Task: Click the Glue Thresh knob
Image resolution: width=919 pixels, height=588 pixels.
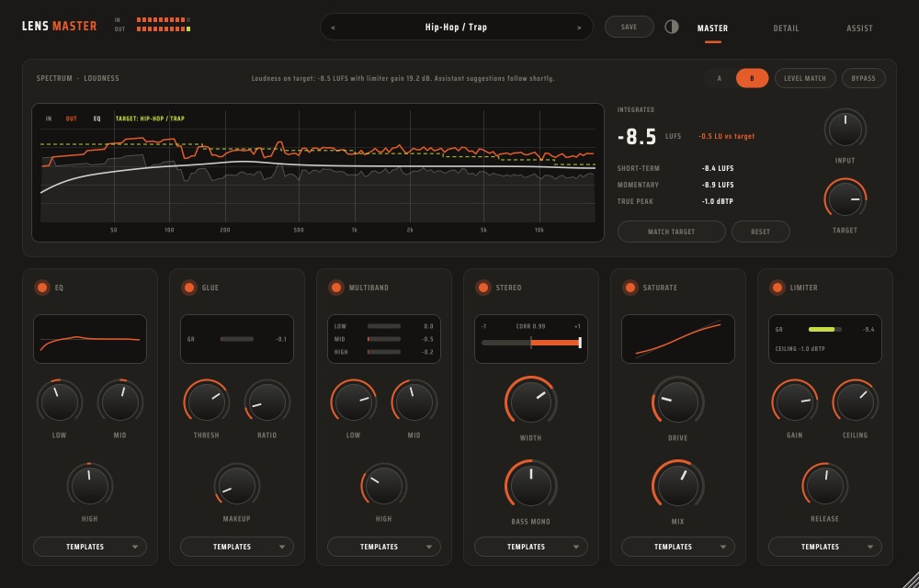Action: click(x=206, y=402)
